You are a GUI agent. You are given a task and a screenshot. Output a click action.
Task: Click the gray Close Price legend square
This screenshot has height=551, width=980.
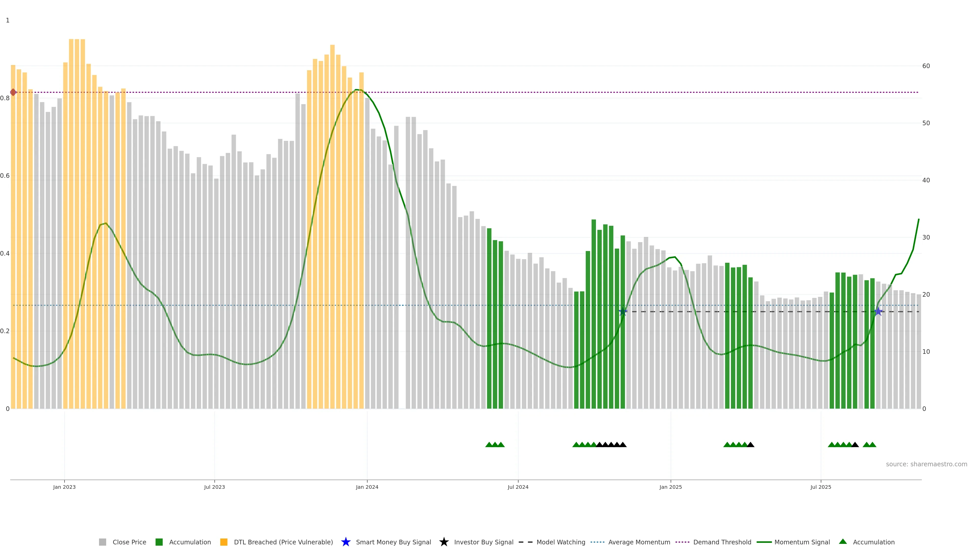[x=102, y=542]
